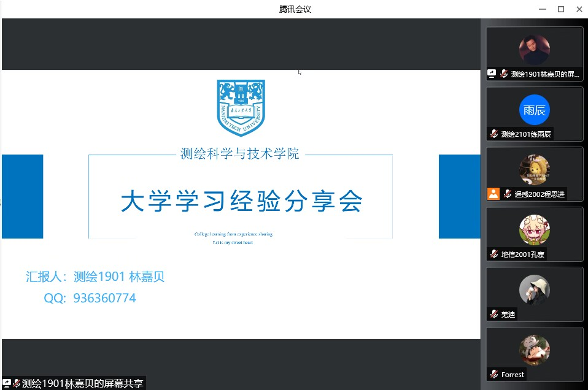
Task: Click muted mic icon beside 地信2001孔寒
Action: tap(494, 254)
